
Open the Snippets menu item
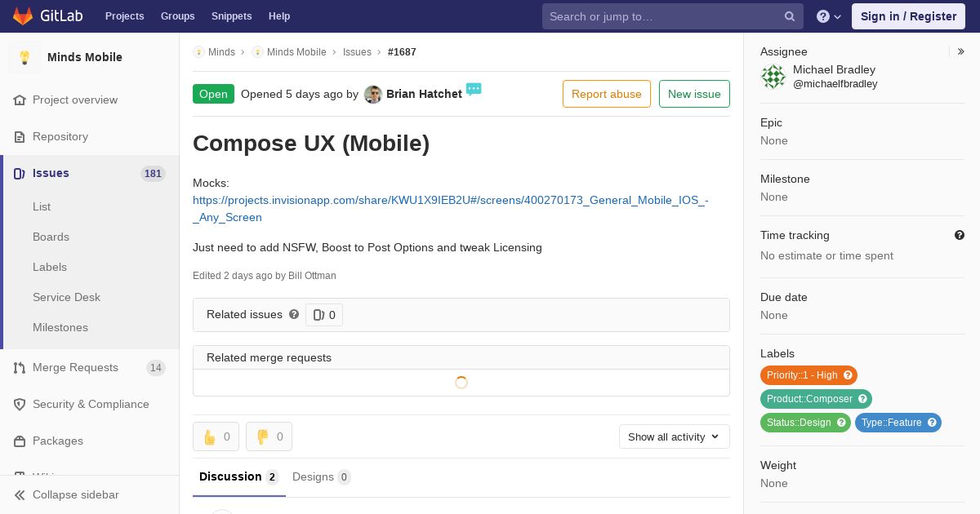tap(231, 16)
